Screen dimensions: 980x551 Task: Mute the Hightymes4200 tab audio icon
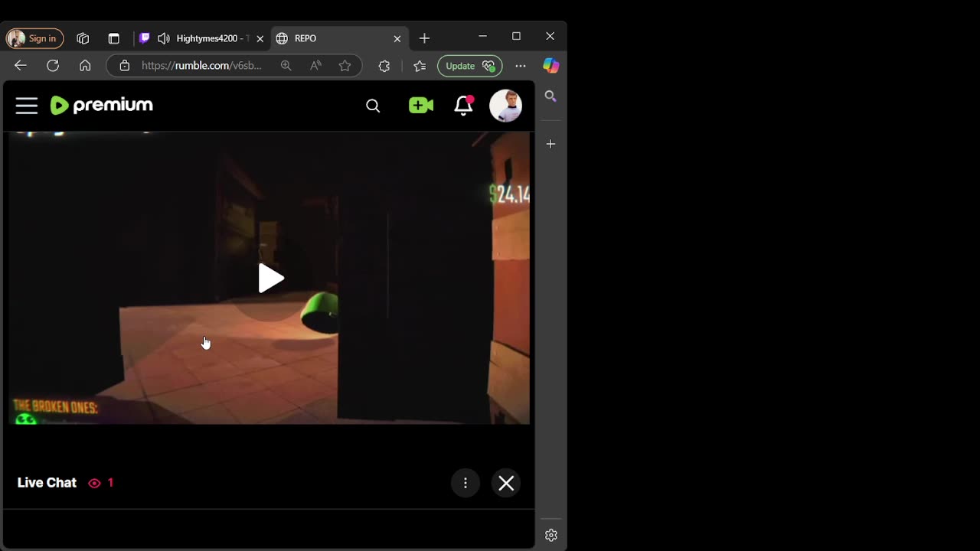[x=163, y=38]
